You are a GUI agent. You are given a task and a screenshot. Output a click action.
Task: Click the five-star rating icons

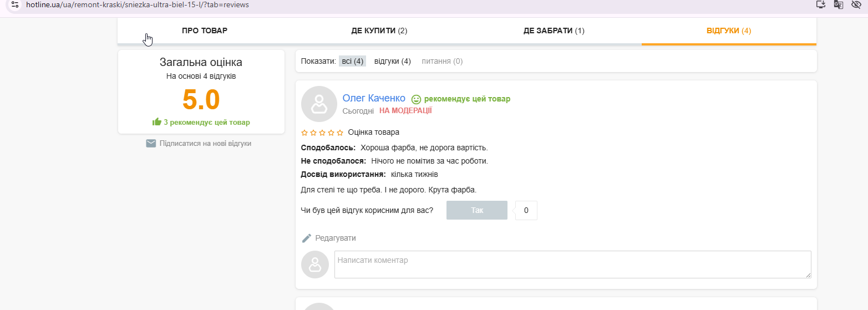(x=322, y=133)
